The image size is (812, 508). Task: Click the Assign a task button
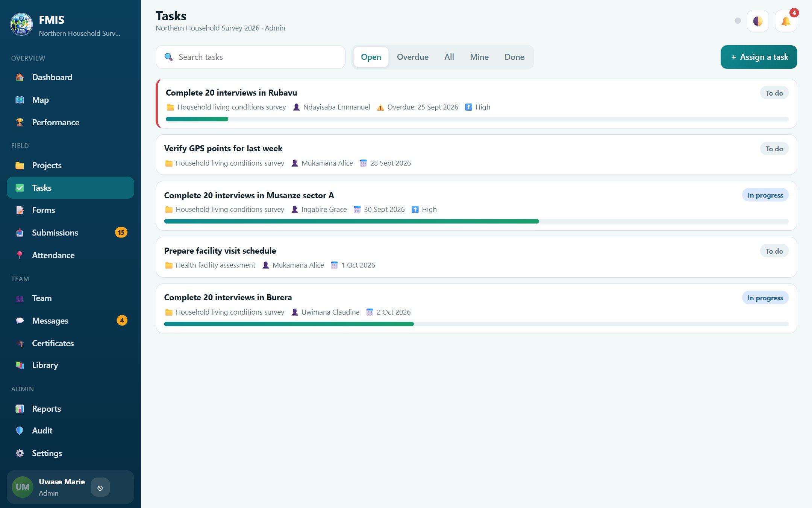tap(759, 57)
